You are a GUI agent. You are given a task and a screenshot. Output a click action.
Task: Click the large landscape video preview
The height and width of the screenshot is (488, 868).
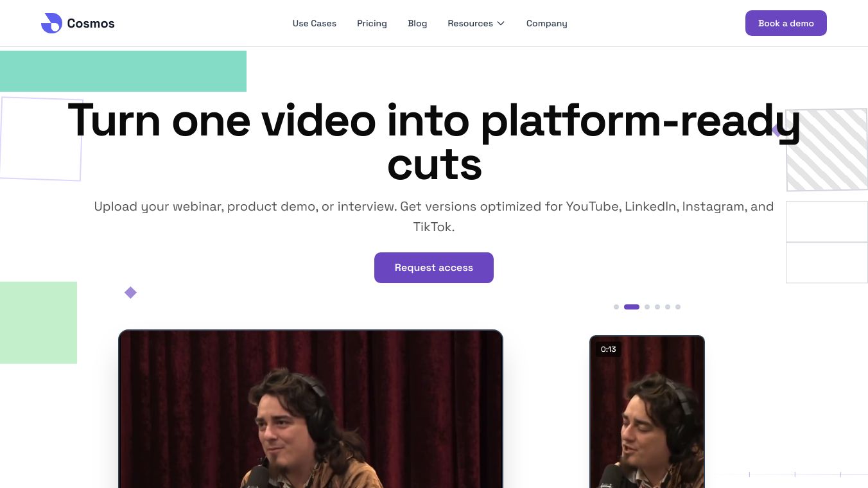tap(311, 409)
